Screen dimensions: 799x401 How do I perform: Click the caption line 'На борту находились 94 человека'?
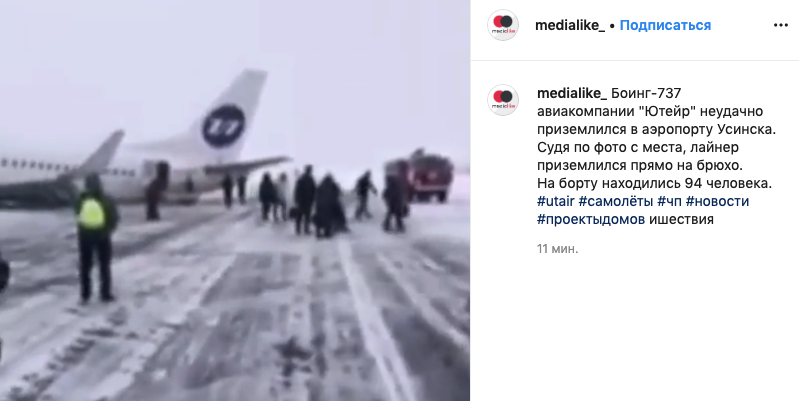(x=655, y=183)
